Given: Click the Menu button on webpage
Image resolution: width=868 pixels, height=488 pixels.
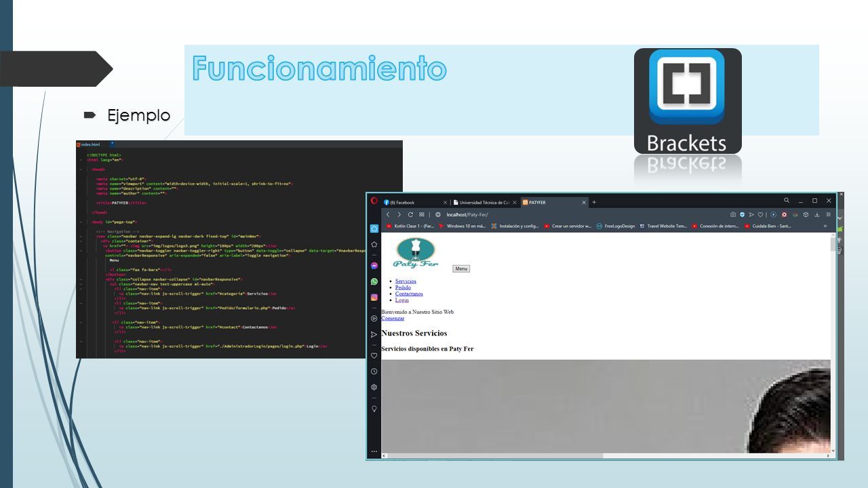Looking at the screenshot, I should pyautogui.click(x=461, y=269).
